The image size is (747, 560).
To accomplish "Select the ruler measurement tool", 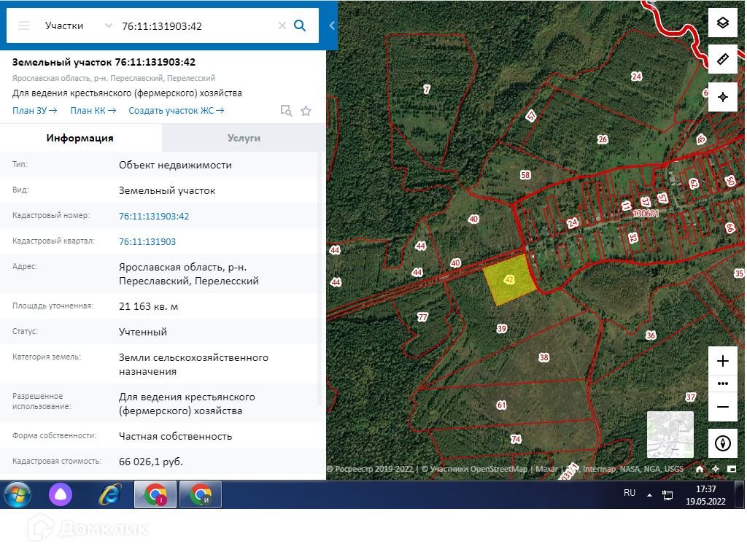I will (723, 59).
